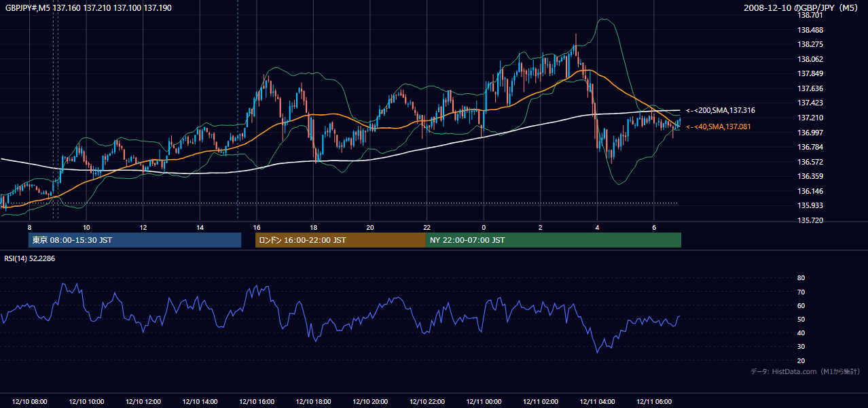Click the 12/10 18:00 time axis label

point(313,402)
